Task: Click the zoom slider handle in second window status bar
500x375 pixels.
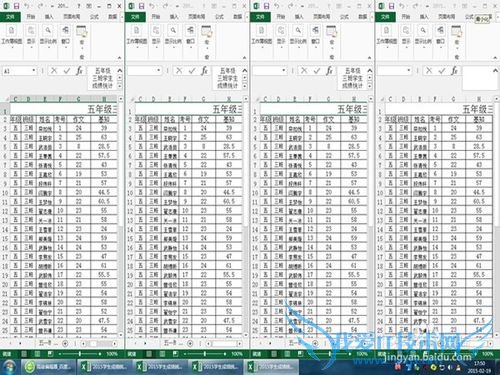Action: [x=205, y=354]
